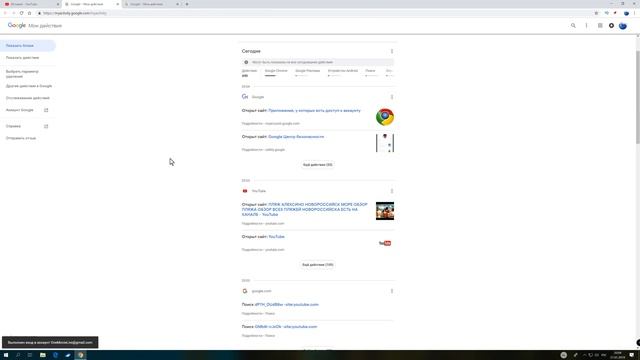640x360 pixels.
Task: Click the google.com favicon of the search group
Action: click(245, 291)
